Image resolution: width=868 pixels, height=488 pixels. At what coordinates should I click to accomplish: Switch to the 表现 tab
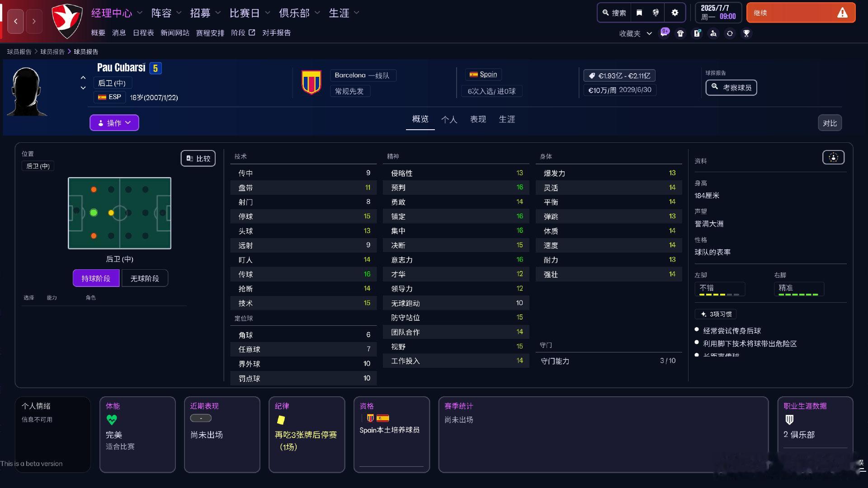click(x=478, y=119)
